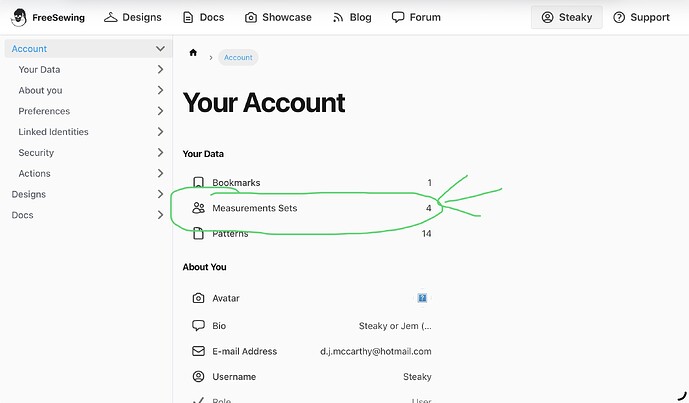Image resolution: width=689 pixels, height=403 pixels.
Task: Click the Bookmarks bookmark icon
Action: click(x=198, y=182)
